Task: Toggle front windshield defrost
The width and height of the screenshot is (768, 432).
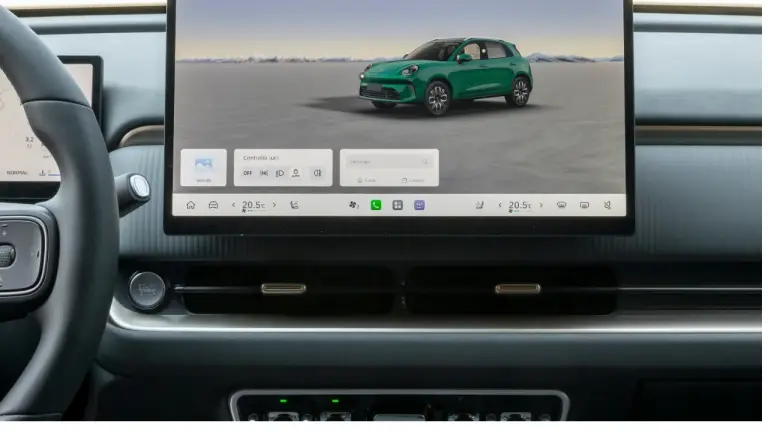Action: [x=561, y=205]
